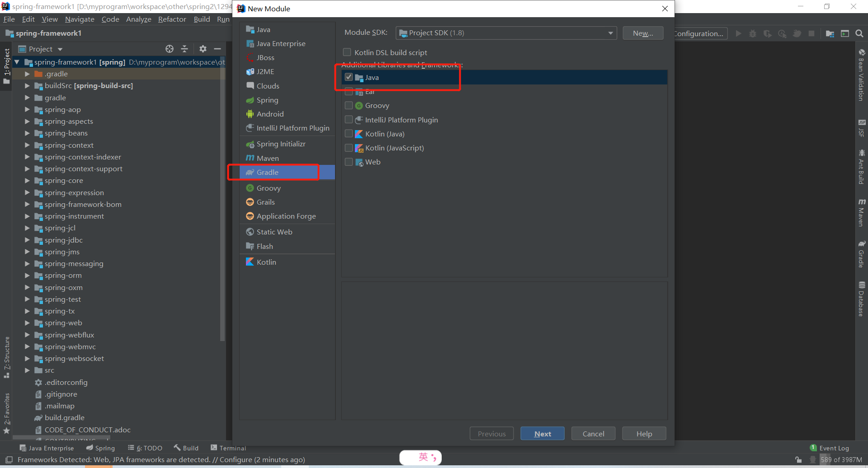Check the Kotlin (Java) checkbox
The image size is (868, 468).
pos(349,134)
